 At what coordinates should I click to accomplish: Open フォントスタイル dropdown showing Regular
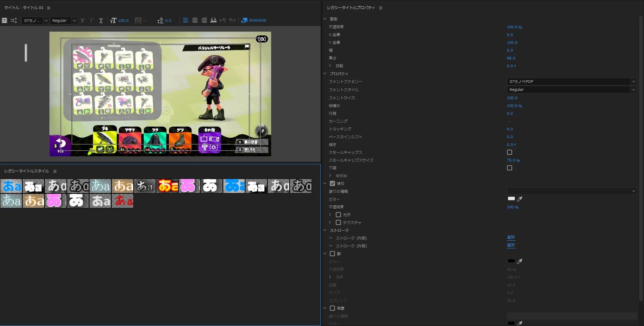click(x=572, y=89)
